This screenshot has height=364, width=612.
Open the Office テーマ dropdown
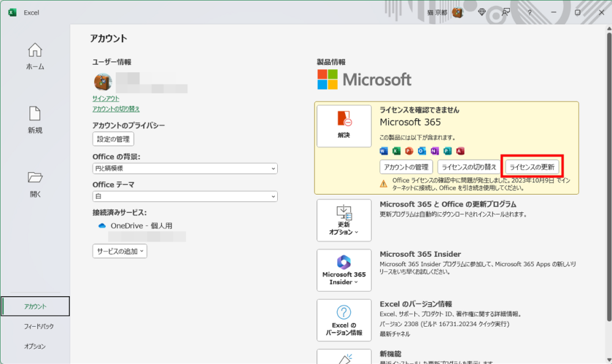tap(185, 196)
